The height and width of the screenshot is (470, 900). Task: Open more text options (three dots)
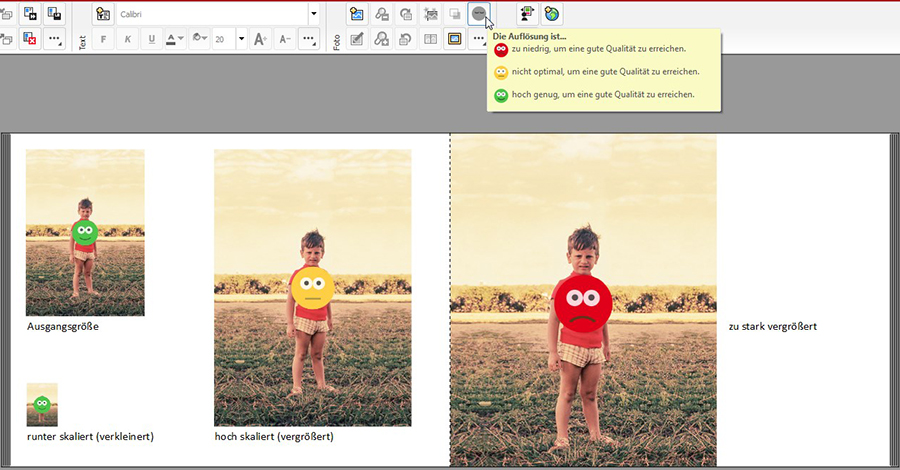309,39
